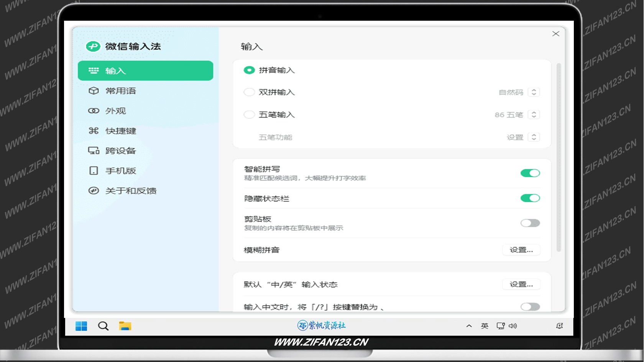Click the keyboard icon beside 输入
The image size is (644, 362).
click(x=94, y=70)
